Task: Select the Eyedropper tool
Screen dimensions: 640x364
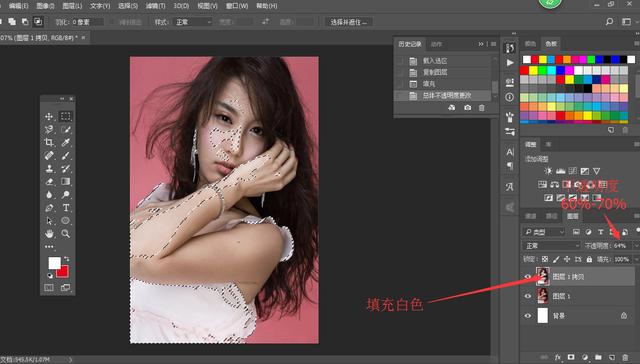Action: tap(65, 142)
